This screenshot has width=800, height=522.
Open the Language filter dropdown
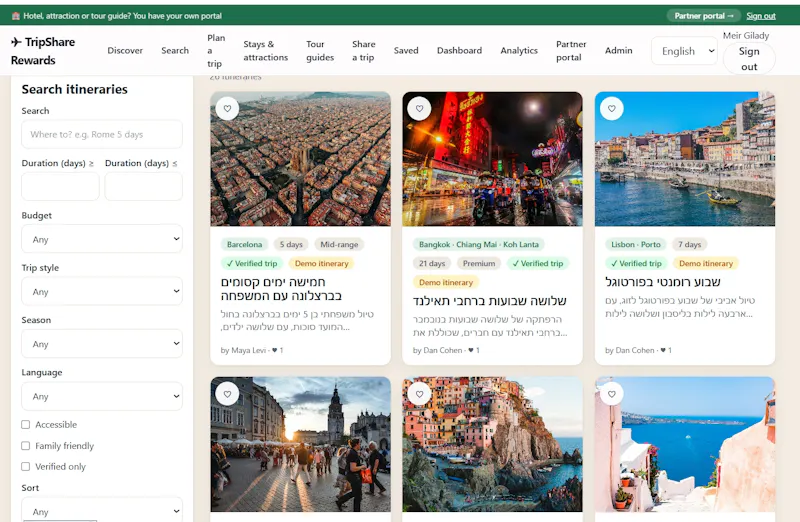pos(102,396)
